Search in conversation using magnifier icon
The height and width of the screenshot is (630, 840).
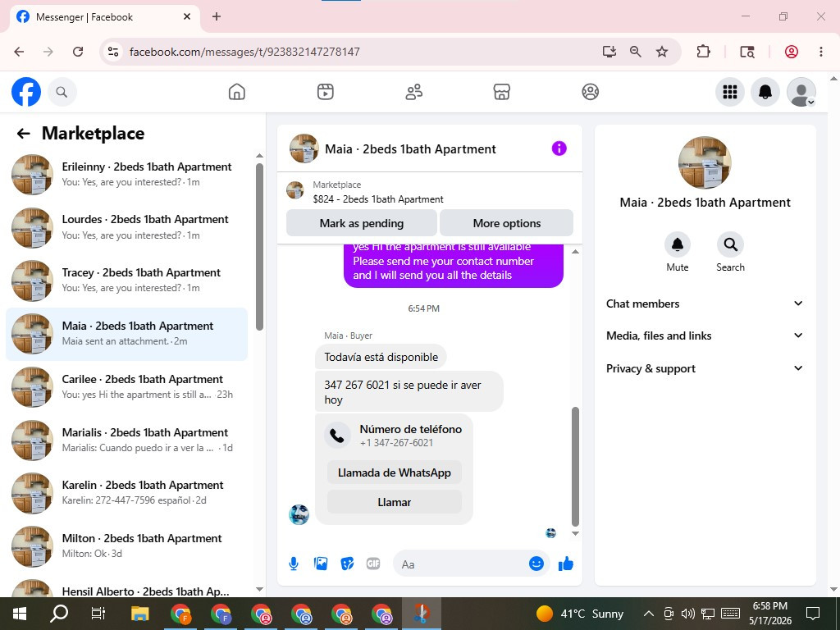(x=730, y=244)
